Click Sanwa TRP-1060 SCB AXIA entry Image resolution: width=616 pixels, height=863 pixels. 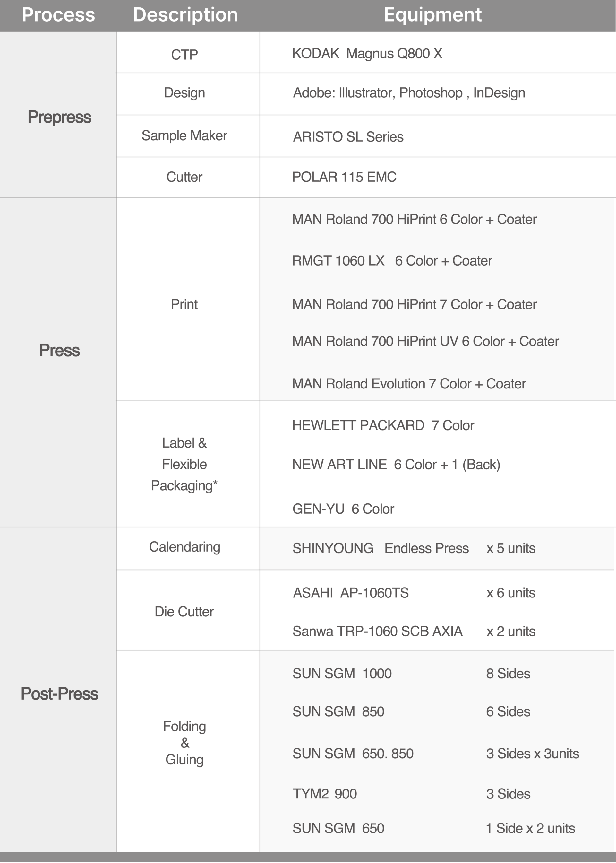pyautogui.click(x=377, y=631)
